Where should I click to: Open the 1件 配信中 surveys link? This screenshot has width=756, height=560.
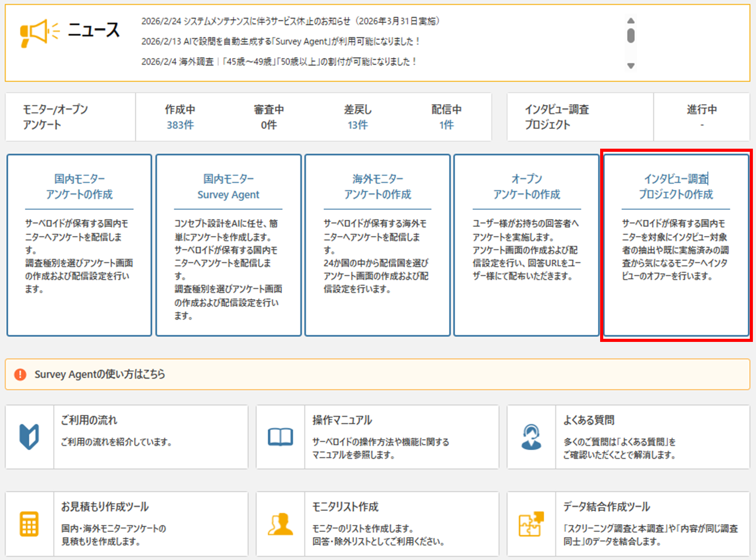(446, 125)
